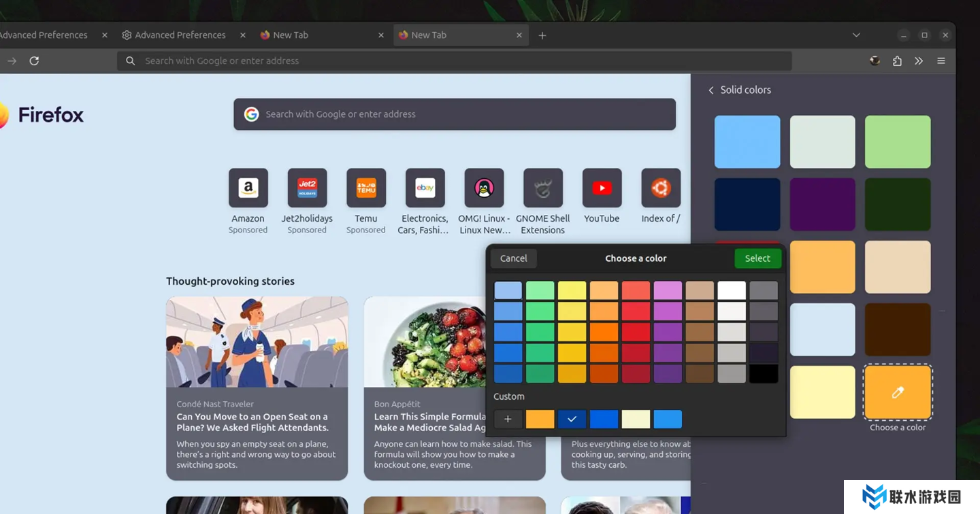Open the list all tabs dropdown
The width and height of the screenshot is (980, 514).
[856, 35]
